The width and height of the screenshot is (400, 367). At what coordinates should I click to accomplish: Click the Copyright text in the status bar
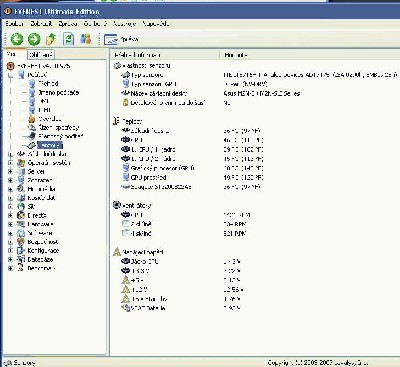[x=317, y=363]
